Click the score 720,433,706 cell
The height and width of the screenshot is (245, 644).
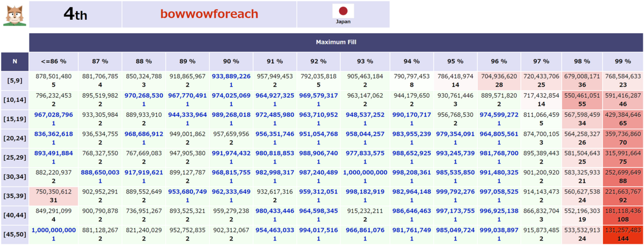click(x=540, y=80)
